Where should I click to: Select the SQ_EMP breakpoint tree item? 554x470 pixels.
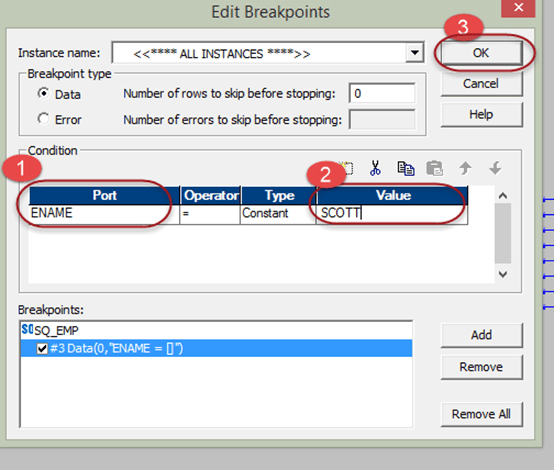point(57,331)
